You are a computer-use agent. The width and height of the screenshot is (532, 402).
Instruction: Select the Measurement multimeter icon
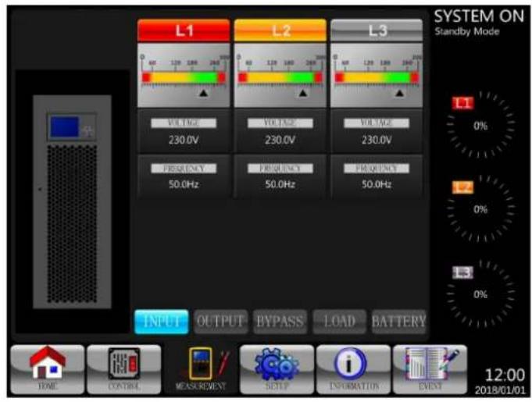pos(201,369)
